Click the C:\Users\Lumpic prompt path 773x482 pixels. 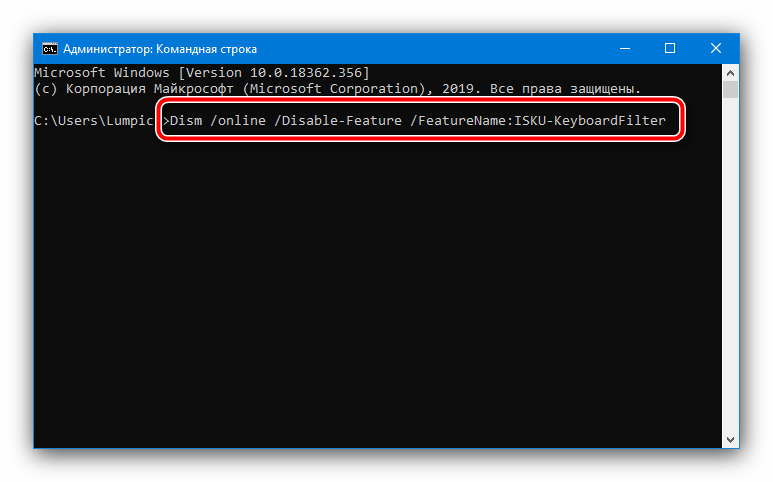pos(94,121)
